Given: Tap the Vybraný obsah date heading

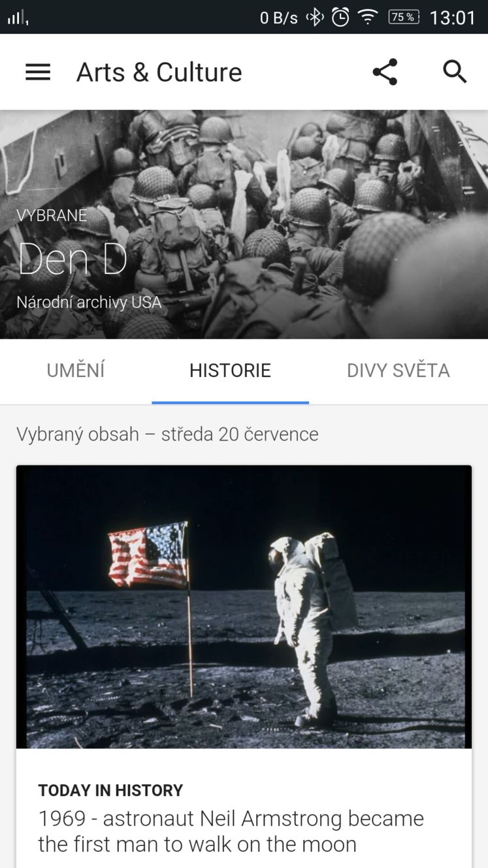Looking at the screenshot, I should (167, 435).
